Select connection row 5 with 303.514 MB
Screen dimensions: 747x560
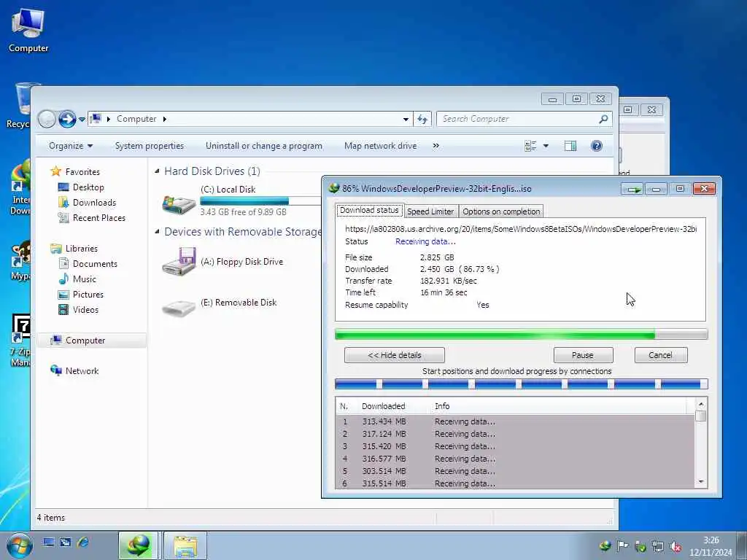pyautogui.click(x=515, y=471)
